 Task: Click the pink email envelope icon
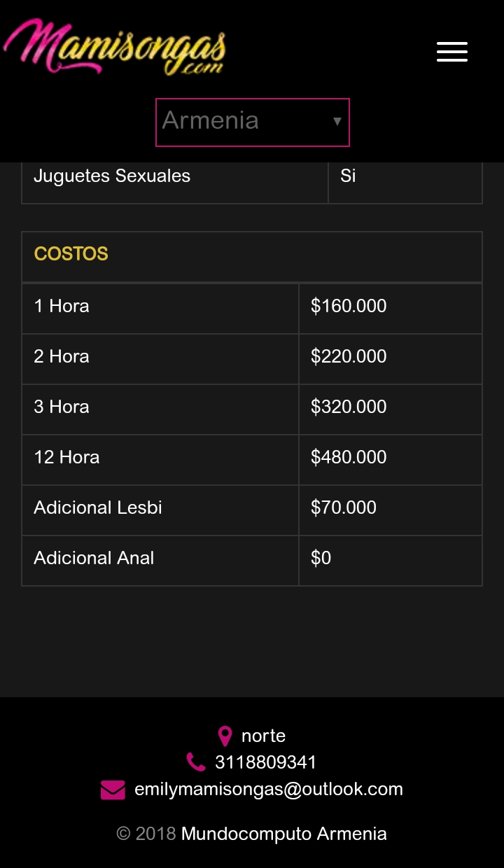click(113, 790)
